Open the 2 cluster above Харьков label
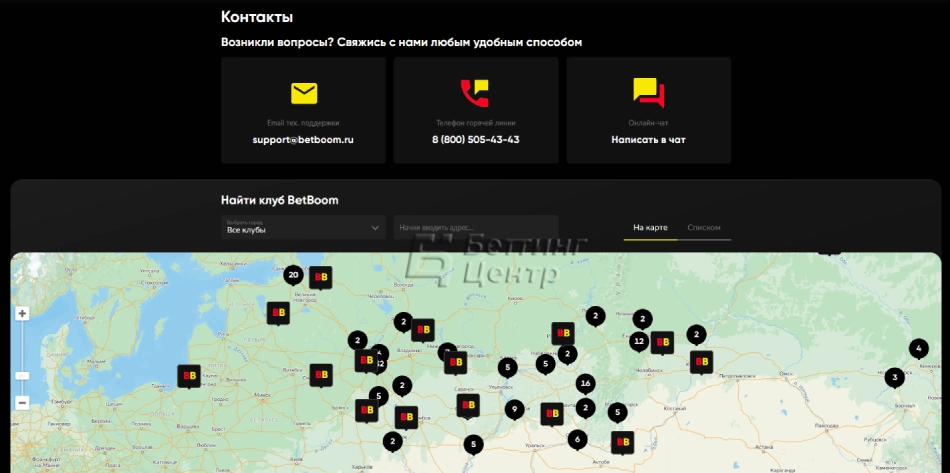This screenshot has height=473, width=950. click(393, 442)
